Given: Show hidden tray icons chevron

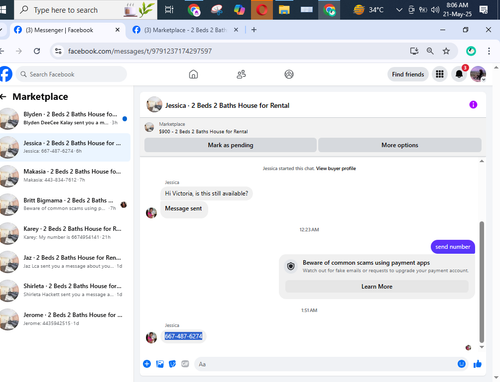Looking at the screenshot, I should coord(399,10).
